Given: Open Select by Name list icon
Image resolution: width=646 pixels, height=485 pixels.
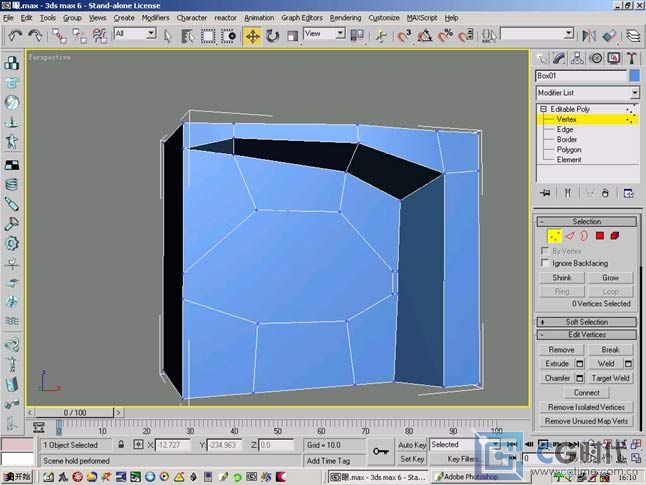Looking at the screenshot, I should pyautogui.click(x=188, y=36).
